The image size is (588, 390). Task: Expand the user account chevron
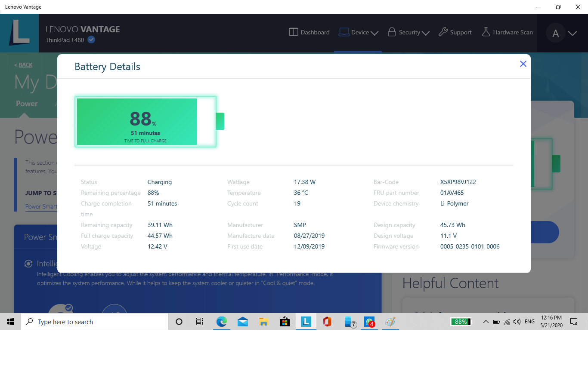(573, 33)
